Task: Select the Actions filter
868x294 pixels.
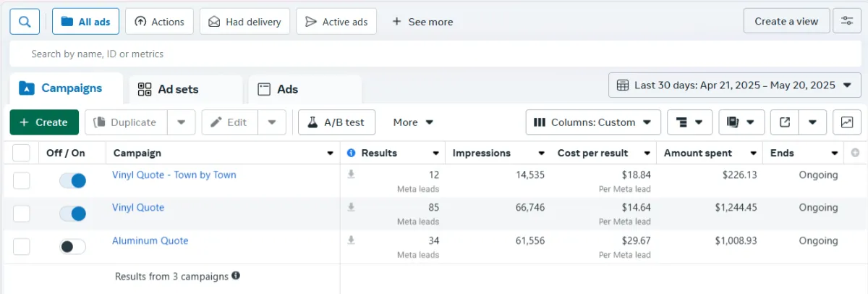Action: pyautogui.click(x=159, y=22)
